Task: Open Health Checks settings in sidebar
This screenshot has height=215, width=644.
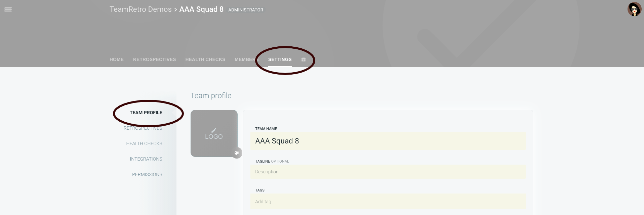Action: point(144,143)
